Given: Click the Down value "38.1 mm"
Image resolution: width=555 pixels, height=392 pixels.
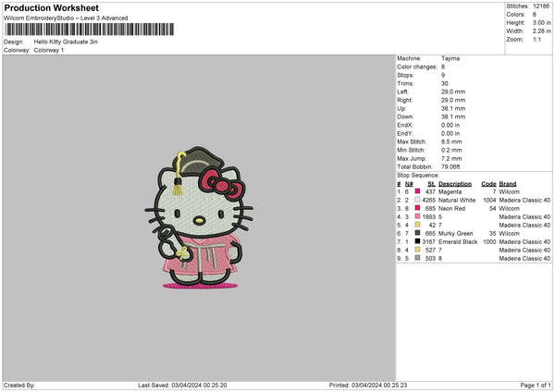Looking at the screenshot, I should pyautogui.click(x=453, y=116).
